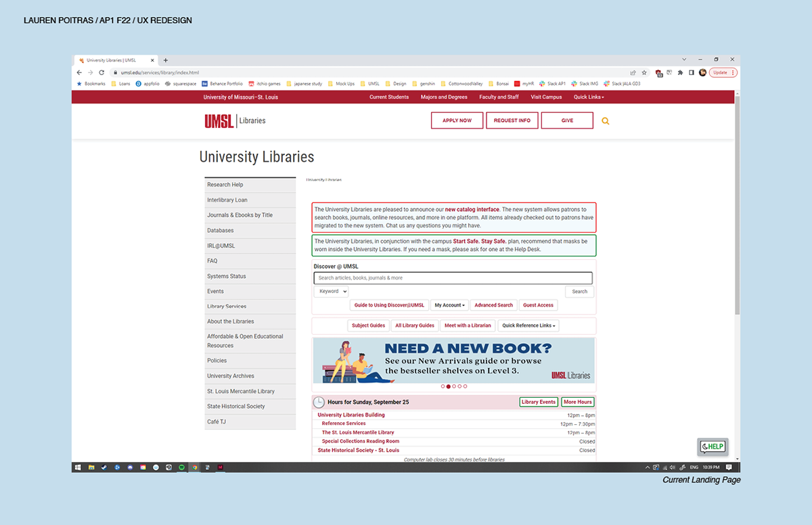Open Faculty and Staff menu item
The width and height of the screenshot is (812, 525).
pyautogui.click(x=499, y=97)
